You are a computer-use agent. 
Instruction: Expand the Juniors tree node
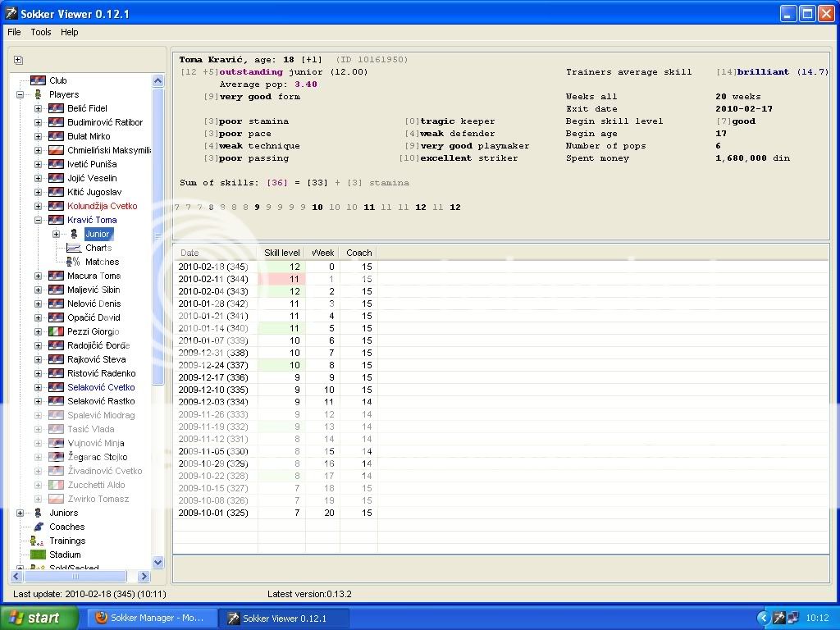click(x=20, y=513)
